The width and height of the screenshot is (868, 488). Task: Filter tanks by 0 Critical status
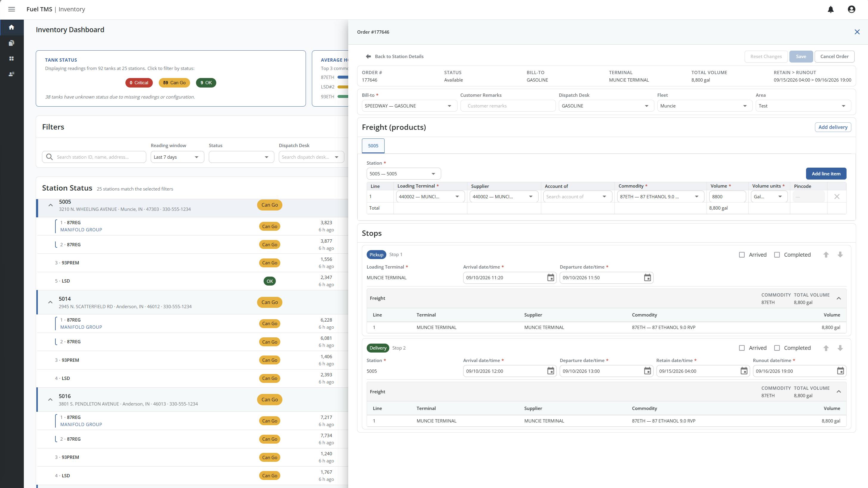coord(139,83)
